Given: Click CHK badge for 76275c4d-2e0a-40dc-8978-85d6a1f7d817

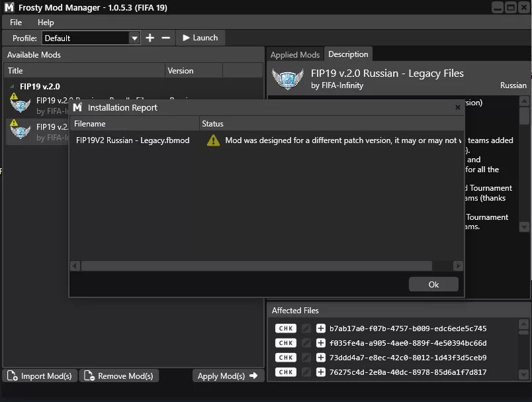Looking at the screenshot, I should [x=286, y=372].
